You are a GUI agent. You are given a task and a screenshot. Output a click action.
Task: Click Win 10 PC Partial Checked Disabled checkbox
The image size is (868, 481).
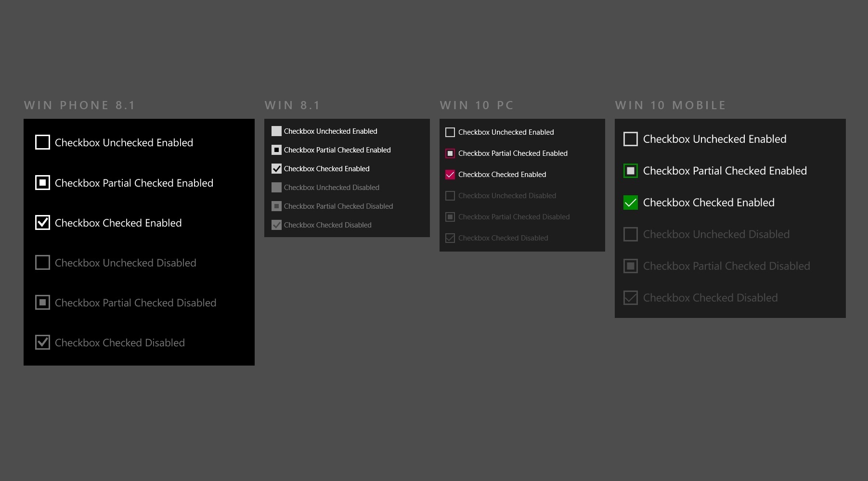450,217
